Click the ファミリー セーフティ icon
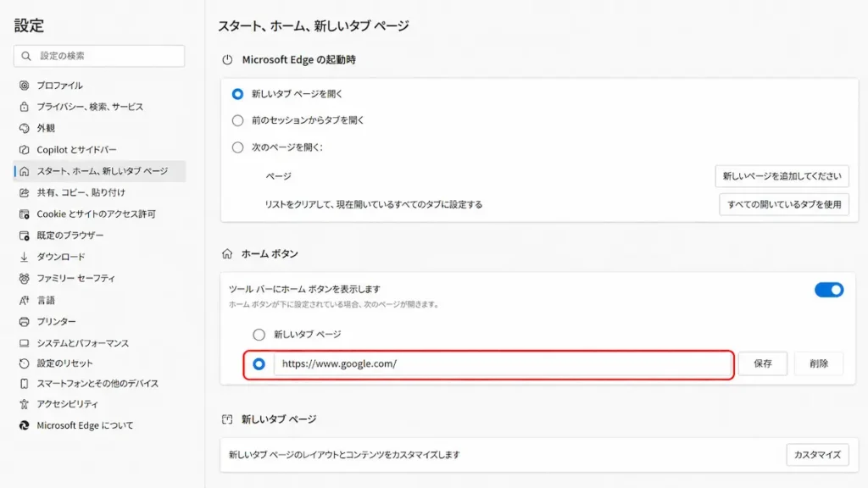This screenshot has height=488, width=868. [24, 278]
